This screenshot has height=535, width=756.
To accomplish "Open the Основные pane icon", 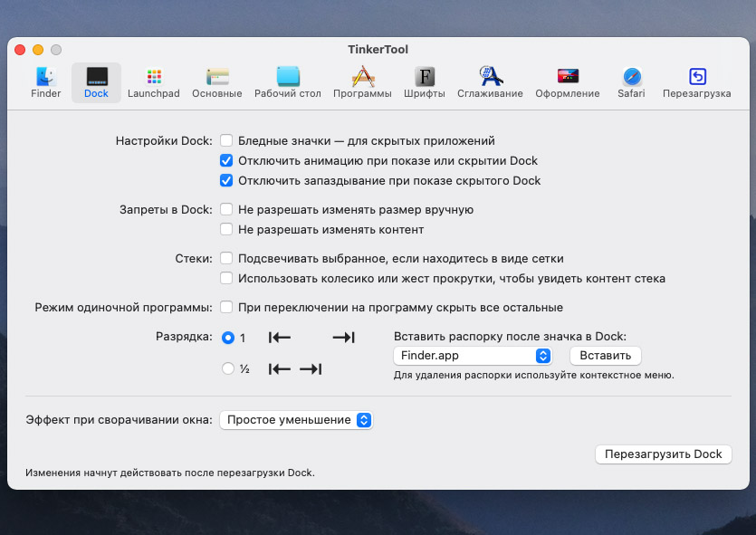I will click(217, 82).
